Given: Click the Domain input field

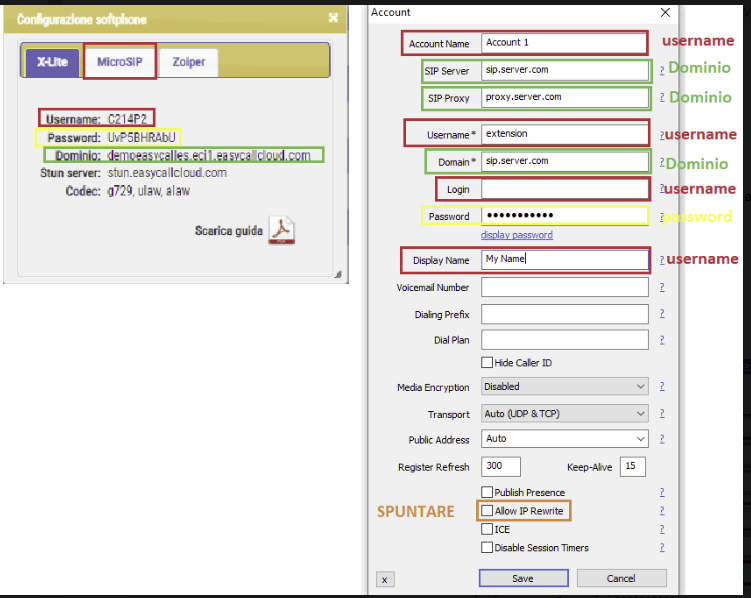Looking at the screenshot, I should pos(565,161).
